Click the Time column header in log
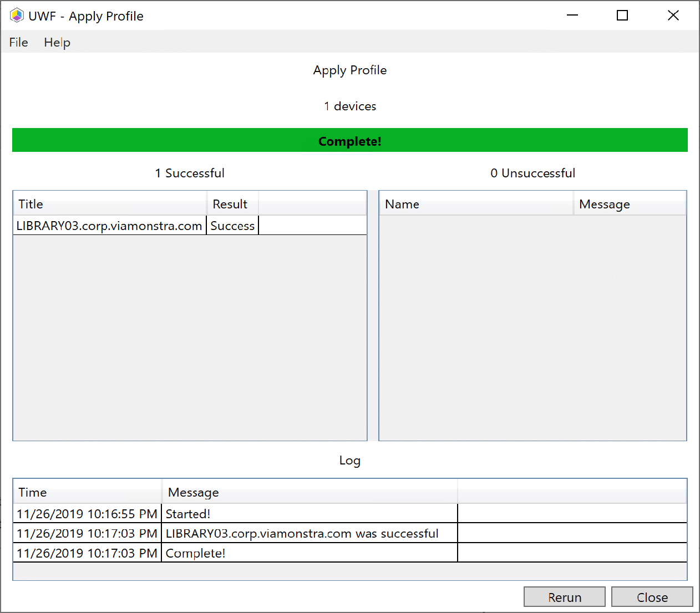700x613 pixels. (x=87, y=492)
